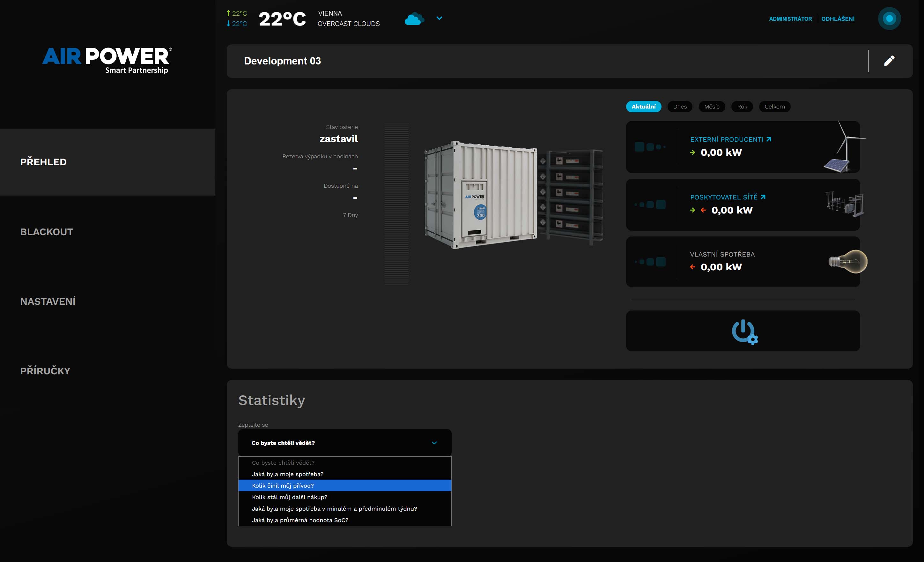The width and height of the screenshot is (924, 562).
Task: Click the AIR POWER logo
Action: coord(107,60)
